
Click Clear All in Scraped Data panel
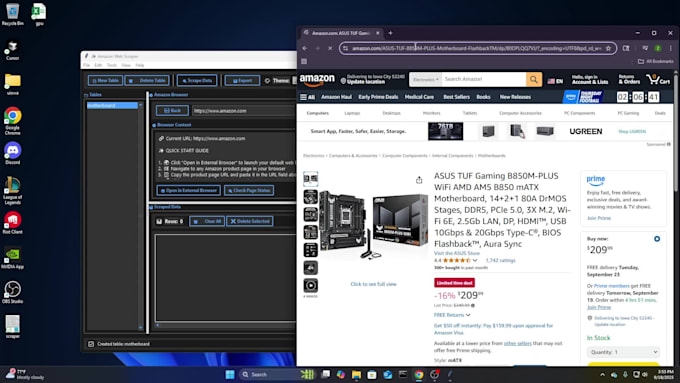coord(207,221)
